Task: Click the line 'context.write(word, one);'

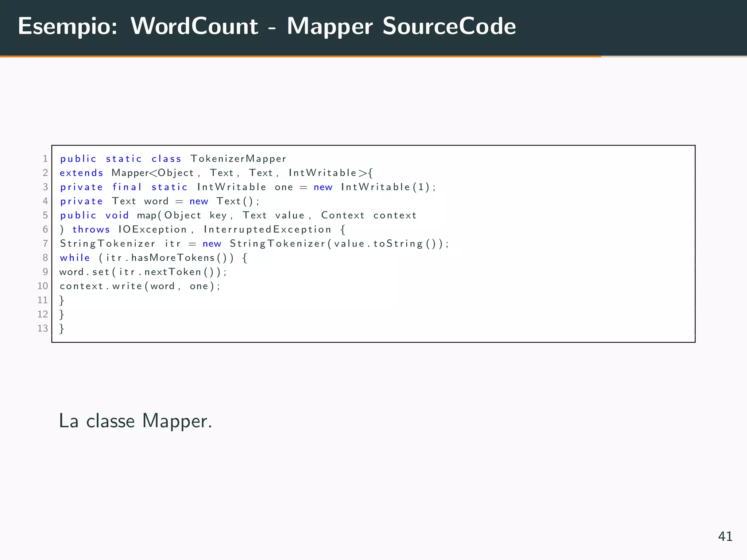Action: tap(140, 286)
